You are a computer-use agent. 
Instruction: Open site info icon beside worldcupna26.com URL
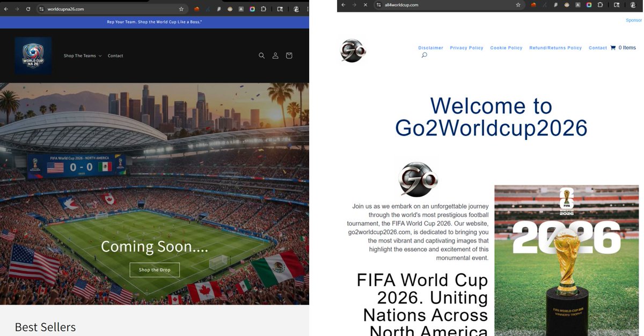(41, 9)
